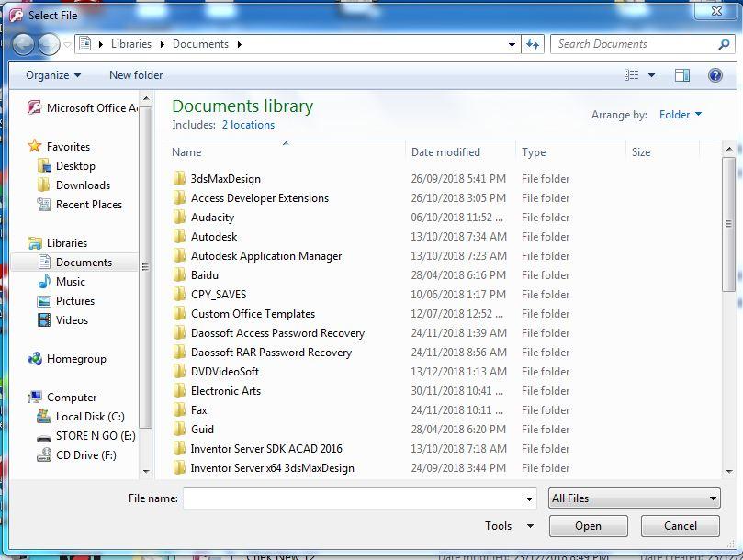
Task: Toggle the preview pane icon
Action: click(x=682, y=75)
